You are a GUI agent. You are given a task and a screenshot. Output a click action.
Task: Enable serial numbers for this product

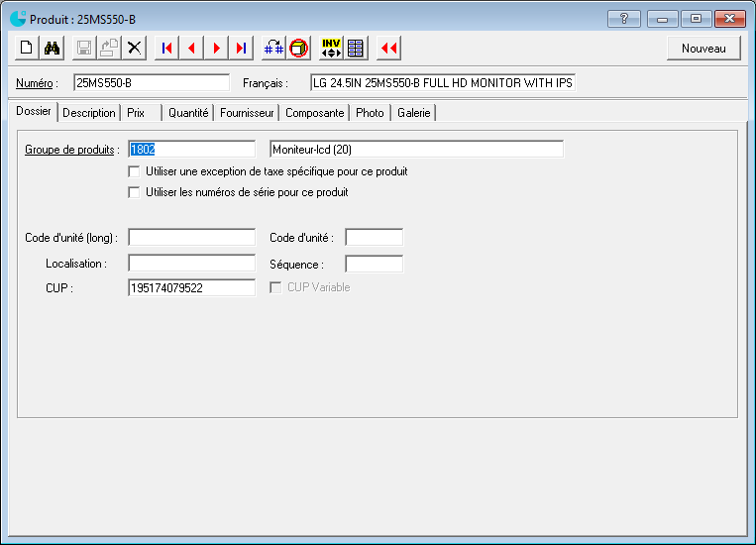134,192
